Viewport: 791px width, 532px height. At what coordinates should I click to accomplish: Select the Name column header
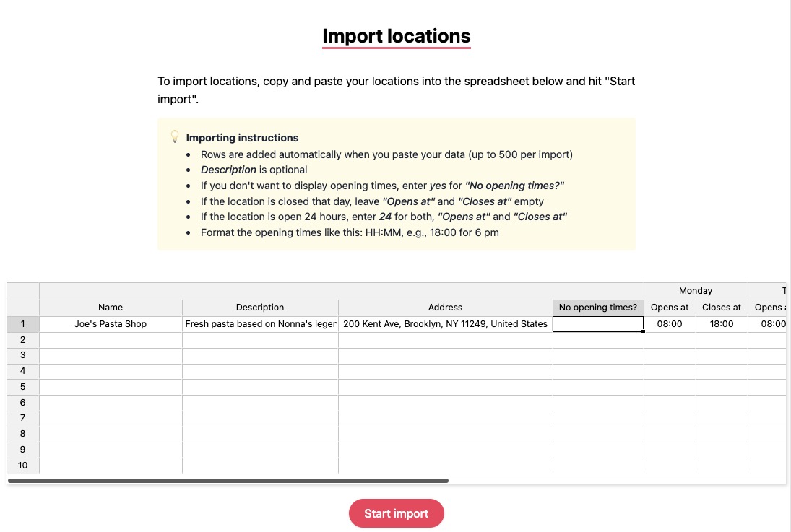pyautogui.click(x=111, y=307)
